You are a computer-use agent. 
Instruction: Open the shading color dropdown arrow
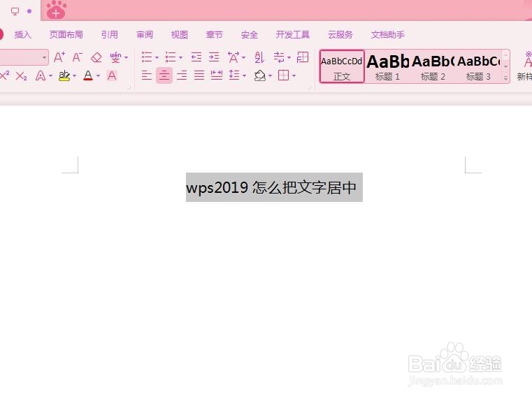(270, 75)
